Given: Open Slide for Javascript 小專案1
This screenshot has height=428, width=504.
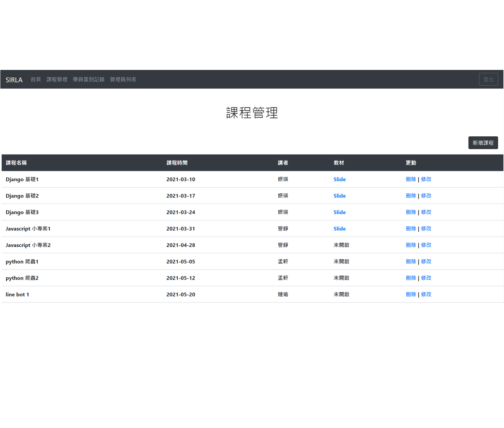Looking at the screenshot, I should point(339,229).
